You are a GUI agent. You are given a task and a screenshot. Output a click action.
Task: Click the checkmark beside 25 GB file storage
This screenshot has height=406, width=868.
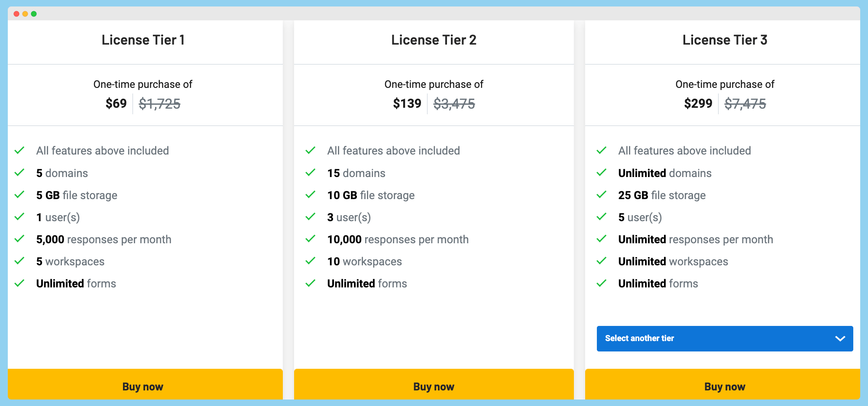point(602,195)
